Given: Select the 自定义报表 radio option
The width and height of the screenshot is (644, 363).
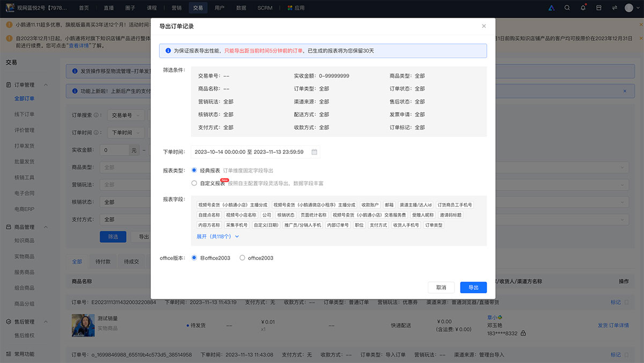Looking at the screenshot, I should [x=194, y=183].
